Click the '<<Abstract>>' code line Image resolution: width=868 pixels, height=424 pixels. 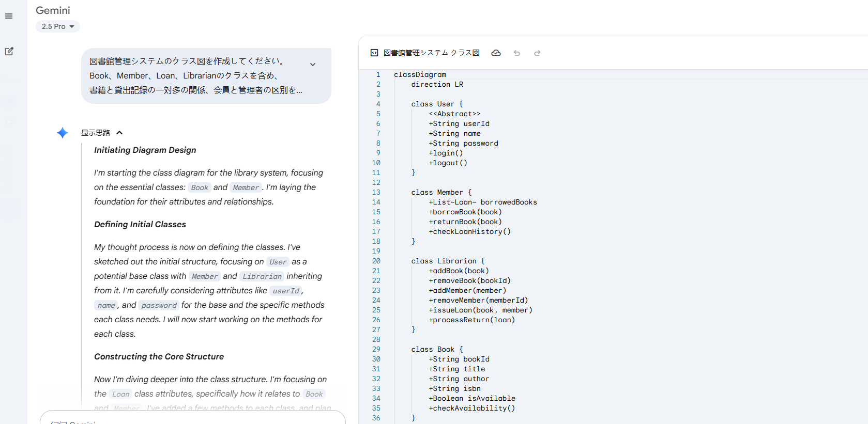(x=454, y=114)
